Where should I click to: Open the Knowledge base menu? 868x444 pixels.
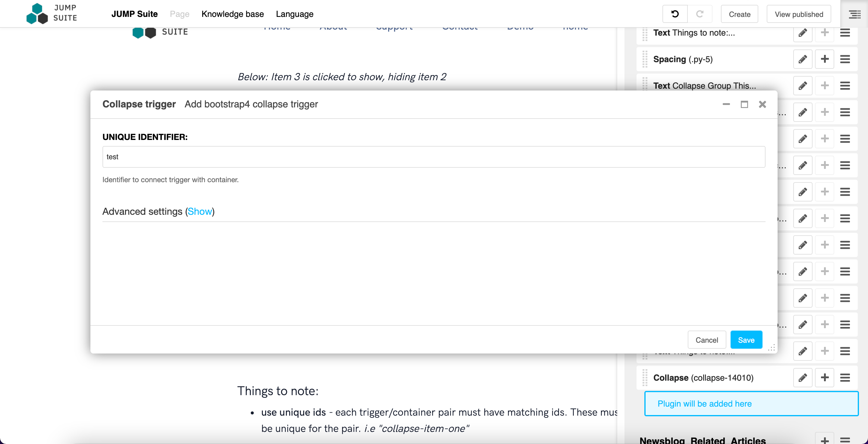point(232,14)
